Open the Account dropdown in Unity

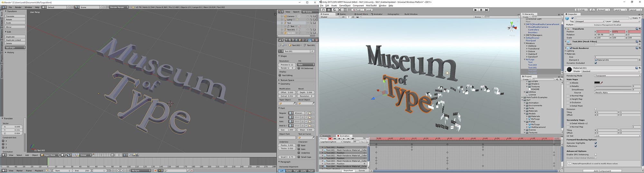pyautogui.click(x=603, y=10)
